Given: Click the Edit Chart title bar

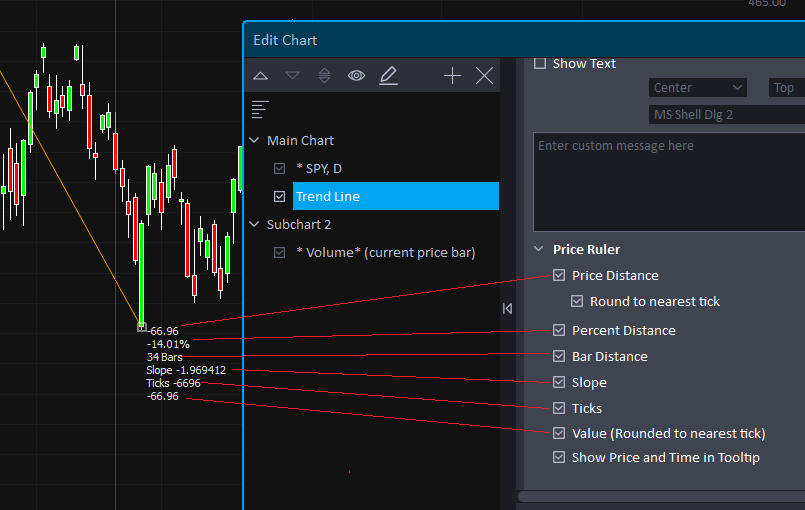Looking at the screenshot, I should pyautogui.click(x=524, y=40).
